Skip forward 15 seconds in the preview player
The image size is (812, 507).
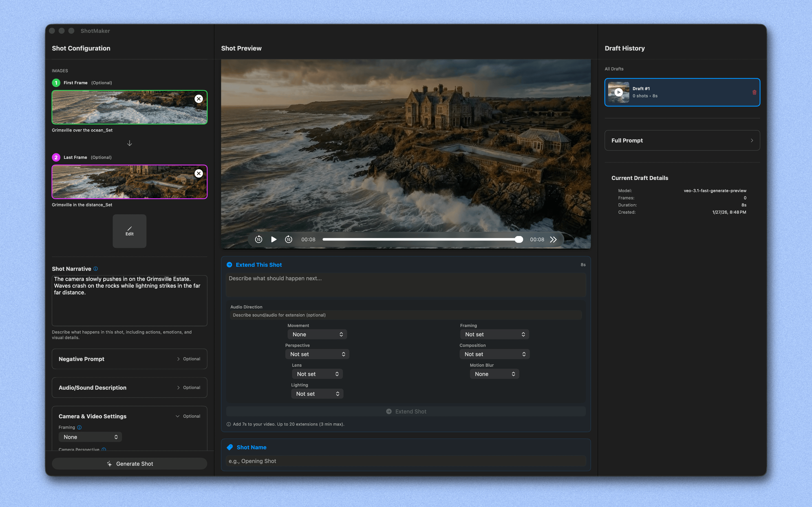click(x=288, y=239)
